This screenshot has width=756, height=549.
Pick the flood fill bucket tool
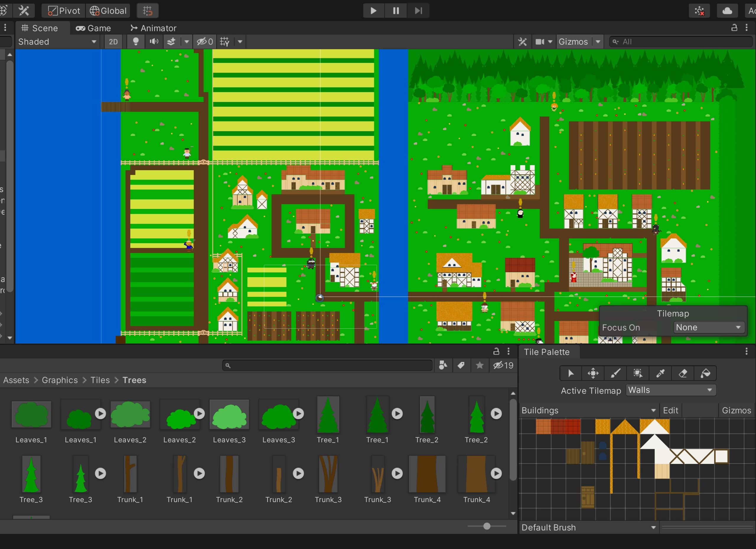pos(705,373)
